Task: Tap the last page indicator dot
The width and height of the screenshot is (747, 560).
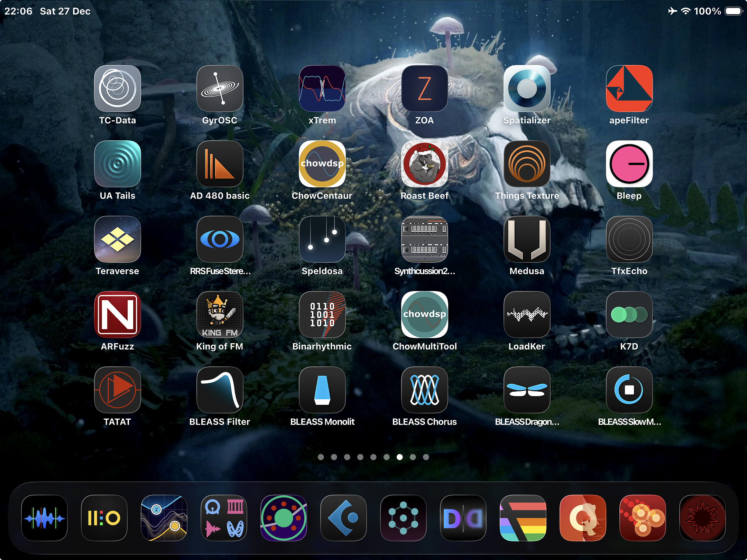Action: (426, 457)
